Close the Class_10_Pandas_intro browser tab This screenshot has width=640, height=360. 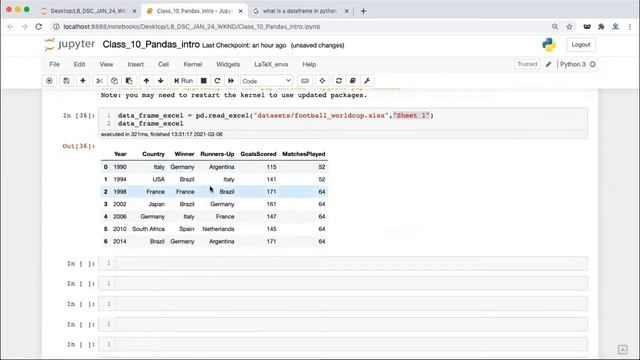[240, 11]
